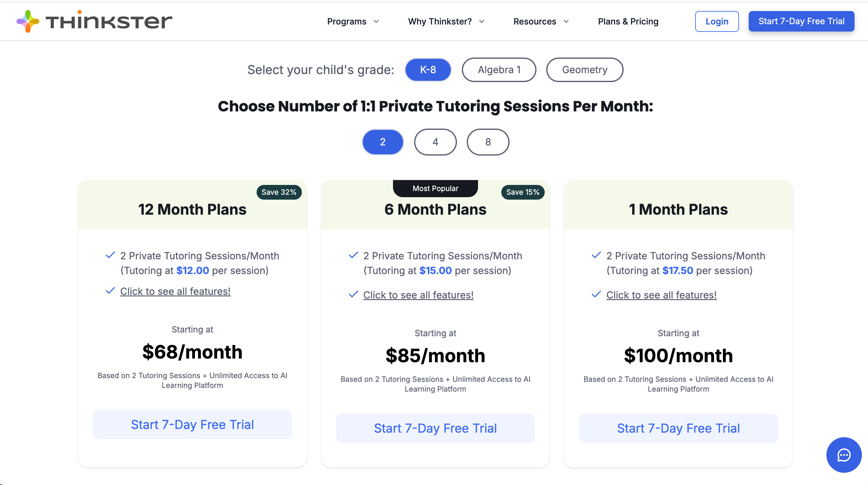This screenshot has width=868, height=485.
Task: Start free trial for the 12 Month Plan
Action: click(x=192, y=425)
